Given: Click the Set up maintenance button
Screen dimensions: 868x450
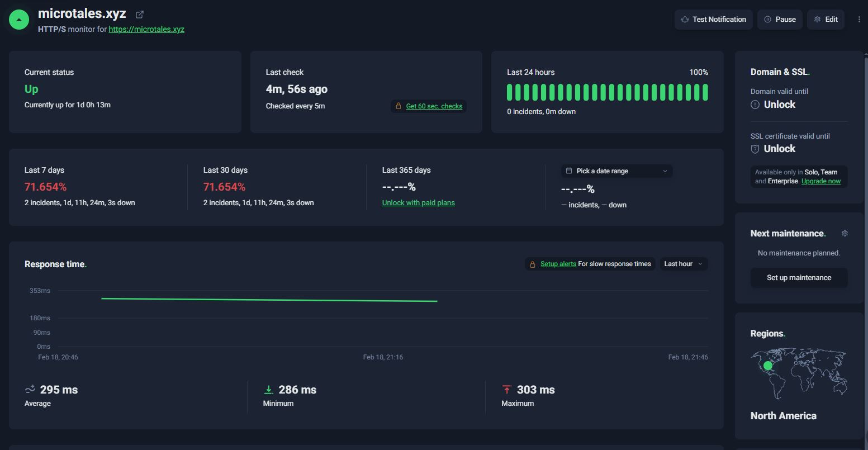Looking at the screenshot, I should 799,278.
